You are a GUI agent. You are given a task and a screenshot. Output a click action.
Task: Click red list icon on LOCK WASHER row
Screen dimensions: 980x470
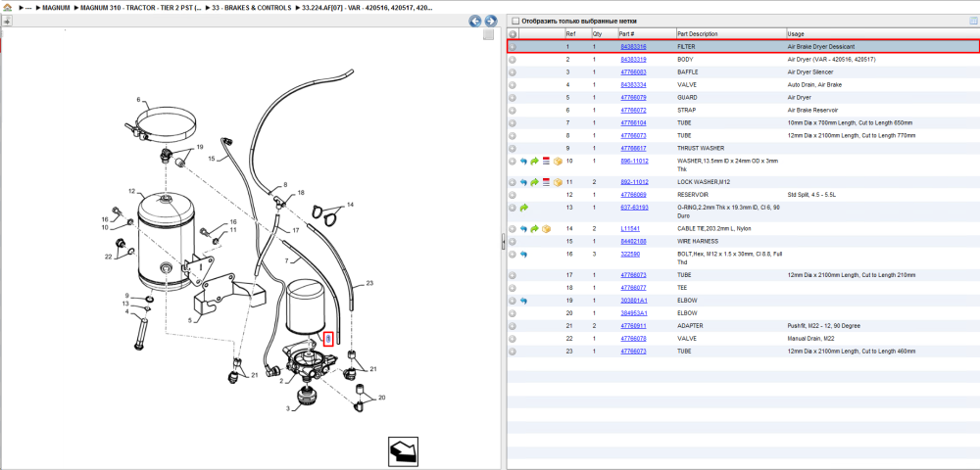click(x=546, y=182)
